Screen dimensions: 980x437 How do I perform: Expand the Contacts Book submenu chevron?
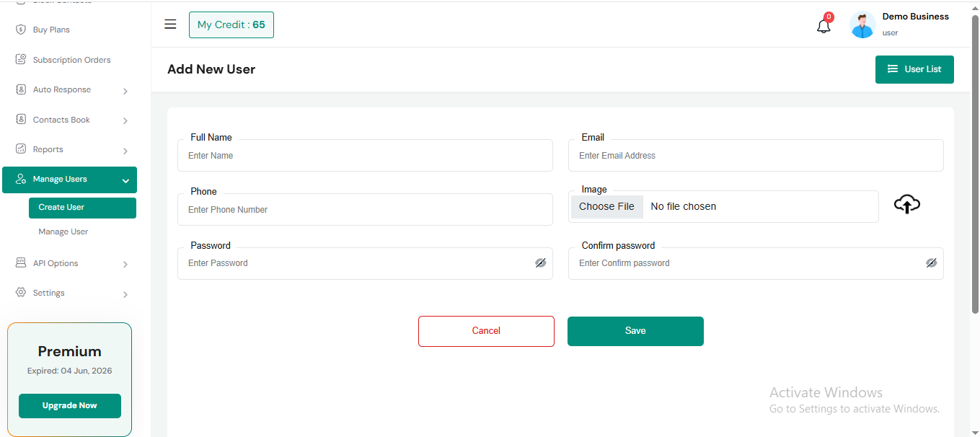pyautogui.click(x=125, y=121)
